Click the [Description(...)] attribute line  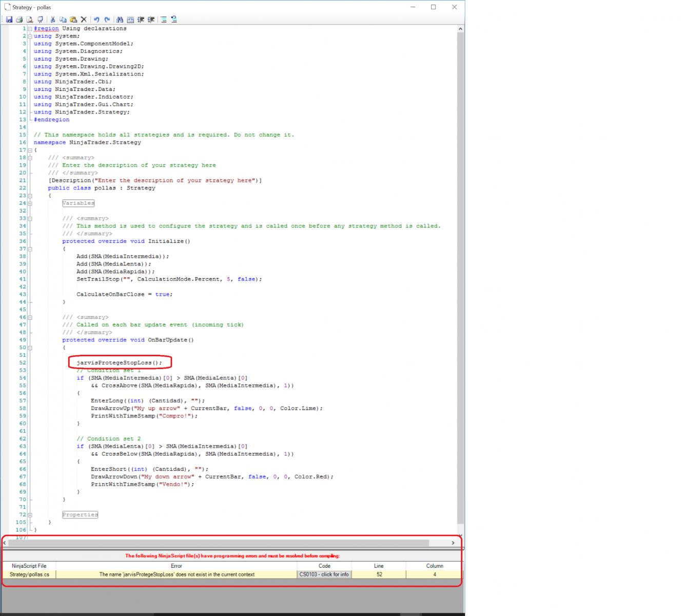click(155, 181)
